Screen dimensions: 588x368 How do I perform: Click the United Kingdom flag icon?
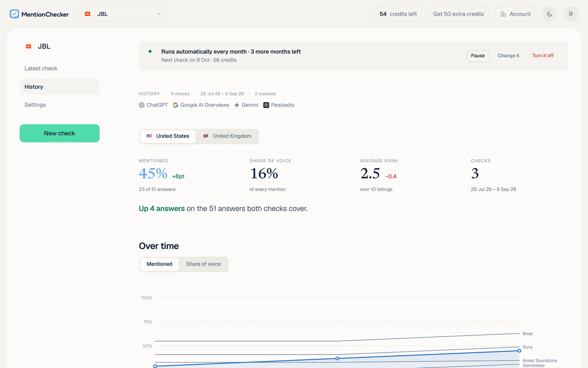click(206, 136)
